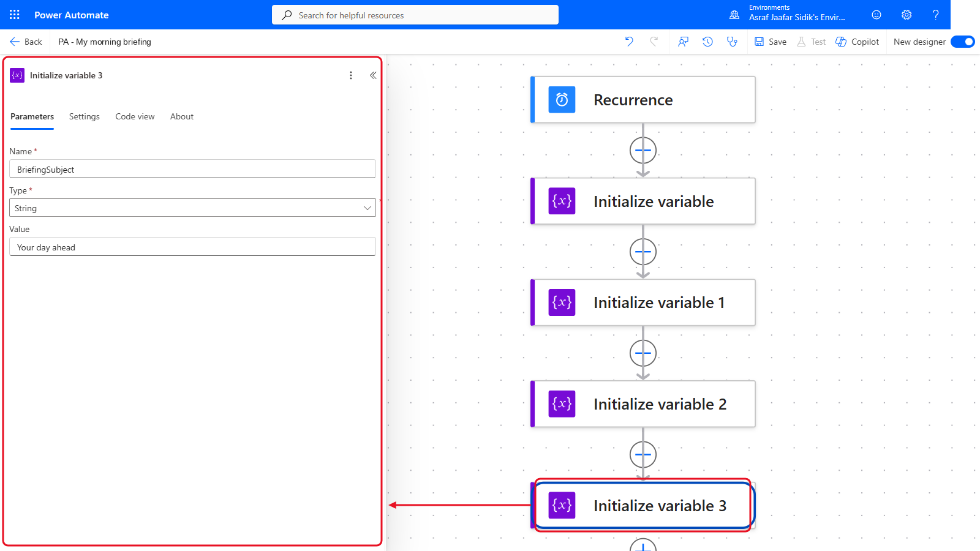Viewport: 980px width, 551px height.
Task: Switch to the About tab
Action: point(182,116)
